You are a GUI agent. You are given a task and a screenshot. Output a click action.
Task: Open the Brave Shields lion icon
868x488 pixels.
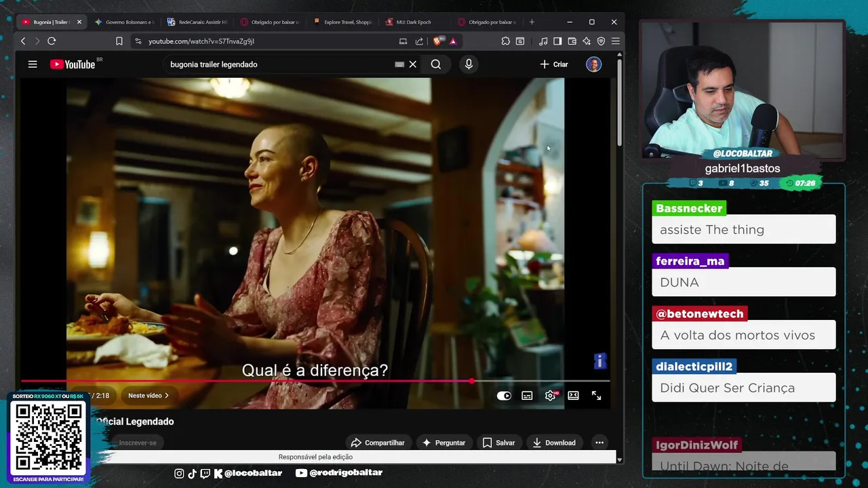pos(438,41)
